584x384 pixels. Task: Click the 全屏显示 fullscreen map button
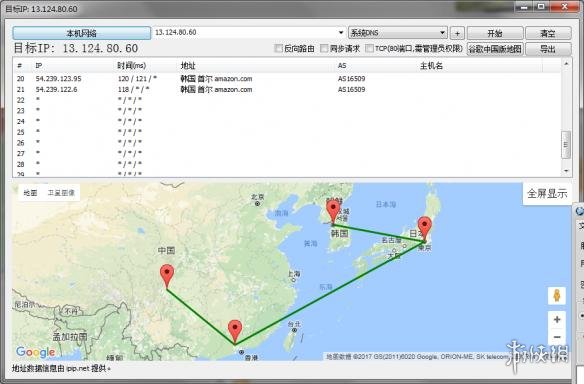(x=547, y=193)
